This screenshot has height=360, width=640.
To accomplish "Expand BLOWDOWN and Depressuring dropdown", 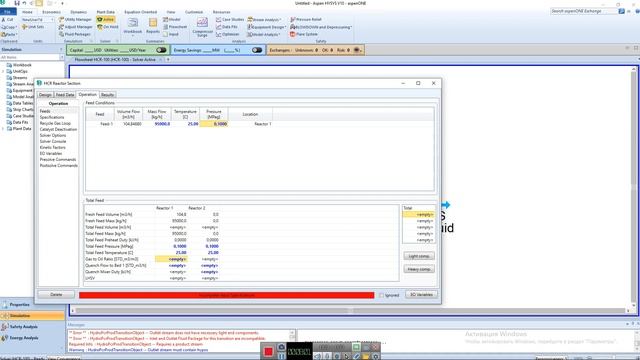I will point(351,27).
